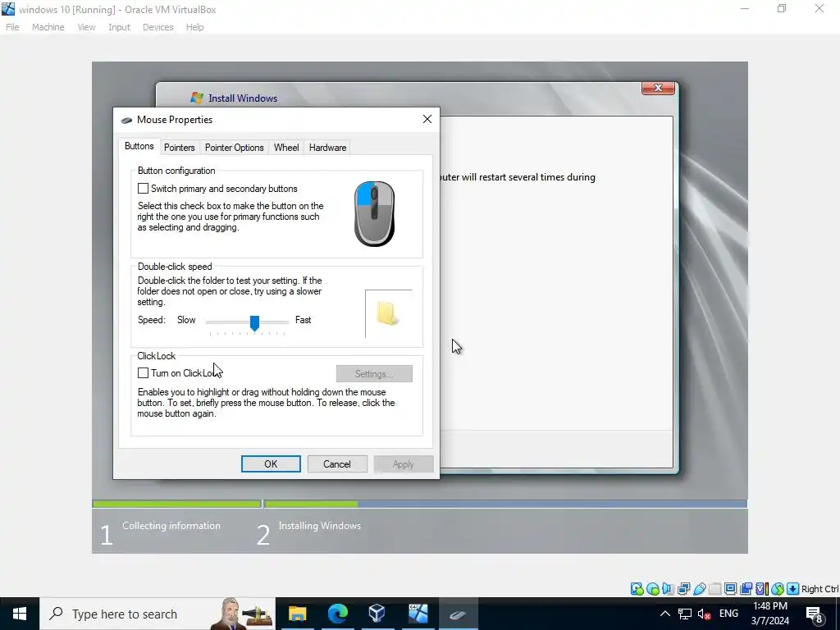
Task: Click the "Collecting information" step label
Action: (x=171, y=526)
